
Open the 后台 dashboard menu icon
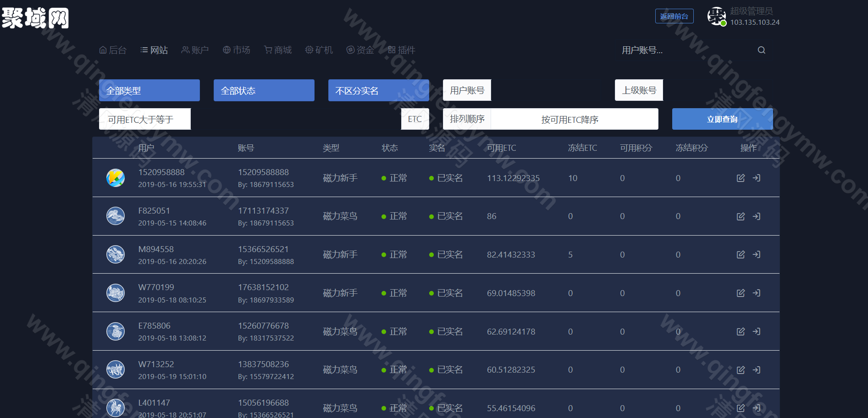(x=103, y=49)
